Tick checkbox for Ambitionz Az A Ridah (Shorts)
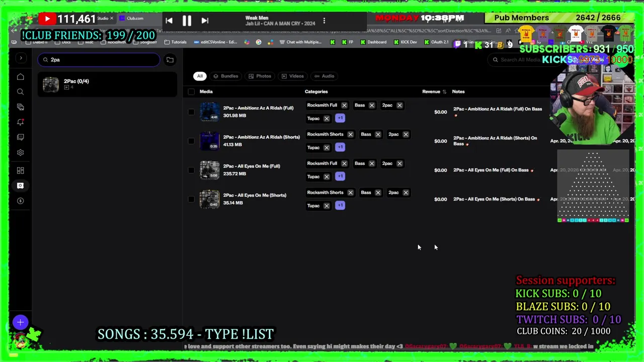The height and width of the screenshot is (362, 644). (191, 141)
